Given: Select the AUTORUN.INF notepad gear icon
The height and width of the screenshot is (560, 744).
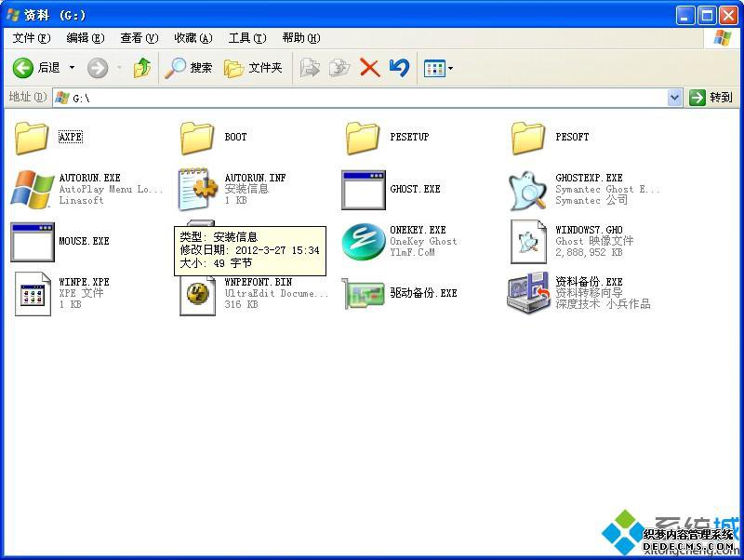Looking at the screenshot, I should point(197,189).
